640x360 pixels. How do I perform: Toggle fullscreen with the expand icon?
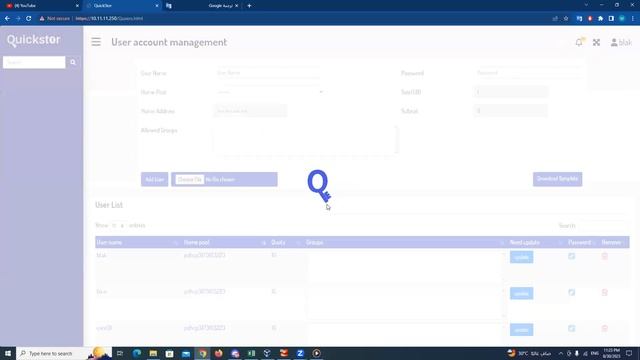(x=596, y=42)
